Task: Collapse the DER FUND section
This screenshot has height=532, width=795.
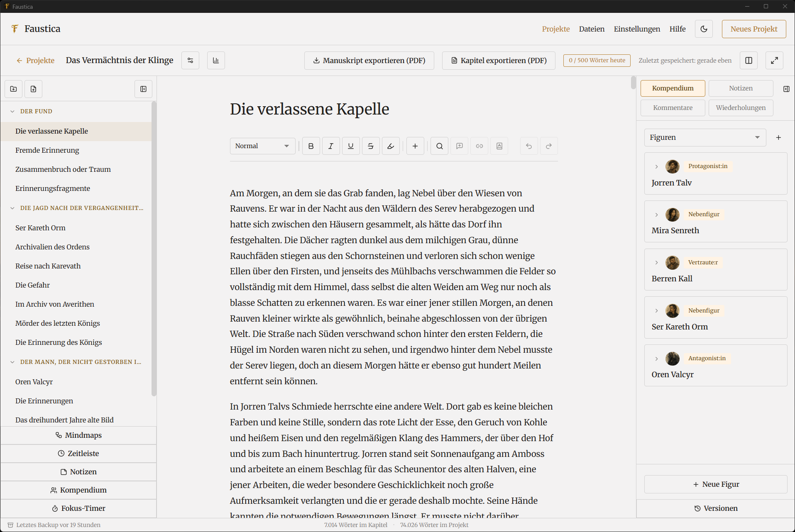Action: coord(12,112)
